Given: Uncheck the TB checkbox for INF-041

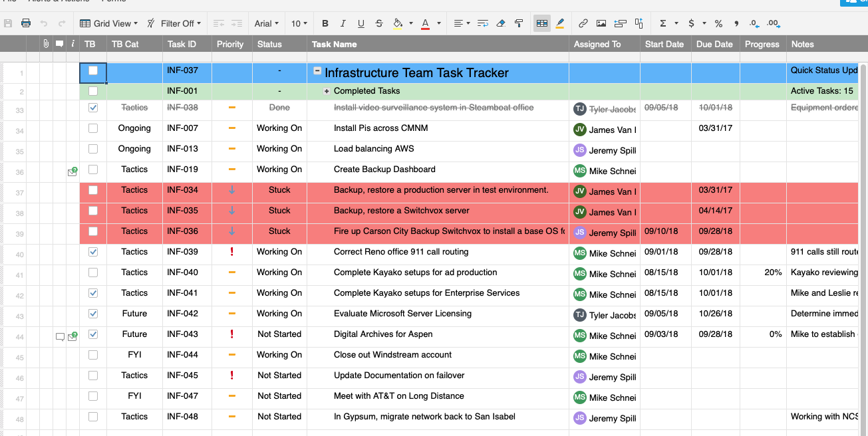Looking at the screenshot, I should (x=93, y=293).
